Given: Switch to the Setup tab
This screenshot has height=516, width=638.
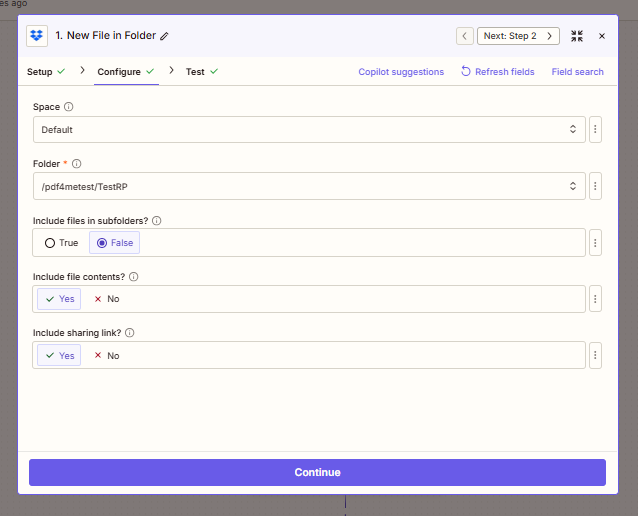Looking at the screenshot, I should coord(40,72).
